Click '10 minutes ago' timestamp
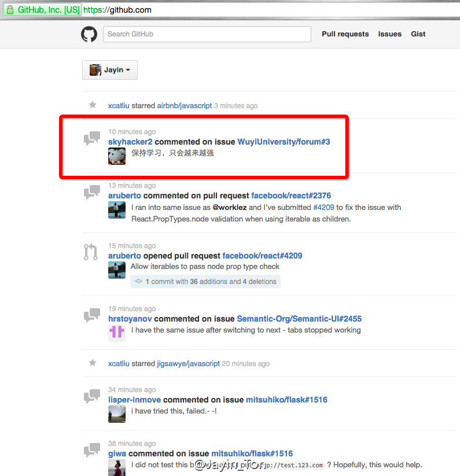460x476 pixels. [x=132, y=132]
